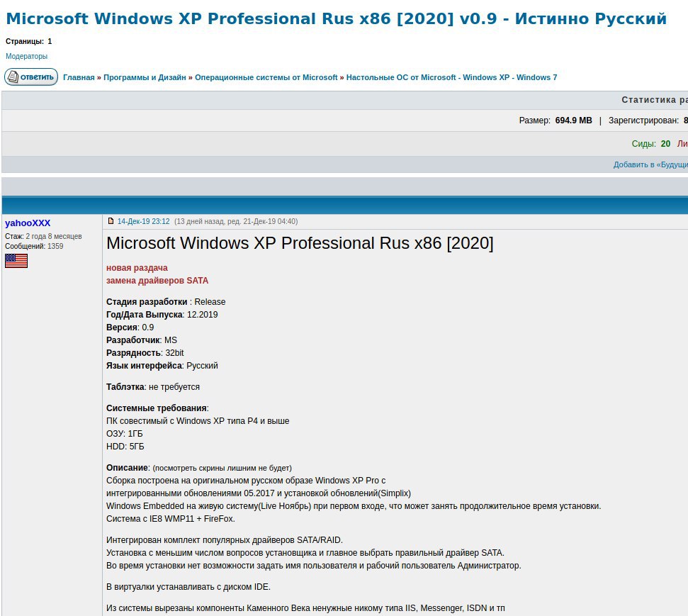688x616 pixels.
Task: Click the red text новая раздача
Action: (x=137, y=268)
